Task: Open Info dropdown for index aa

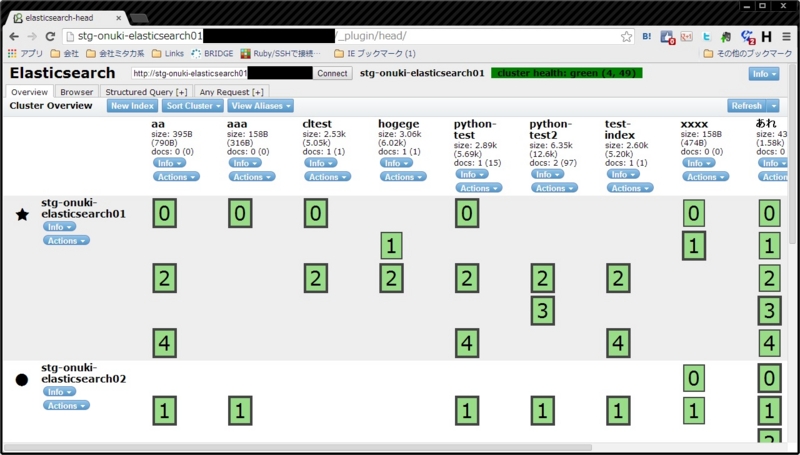Action: click(x=169, y=163)
